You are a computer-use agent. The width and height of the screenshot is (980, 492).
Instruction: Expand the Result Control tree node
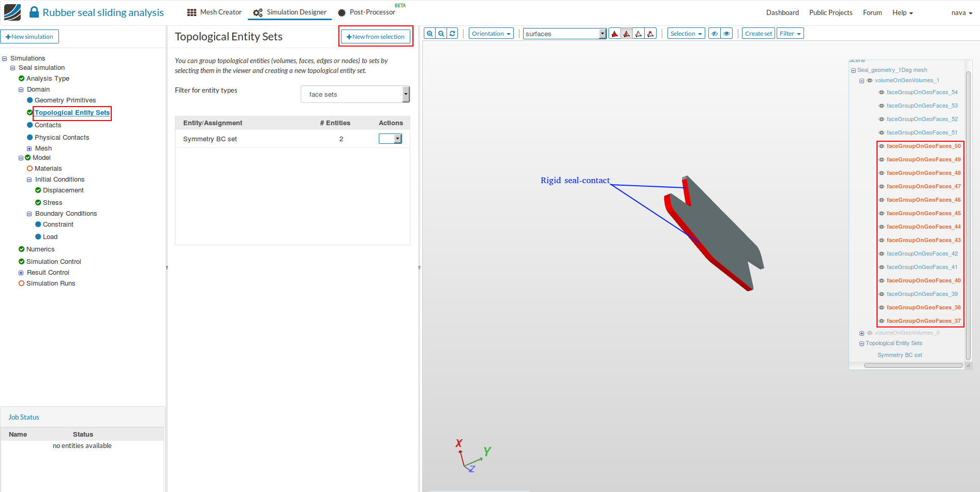click(21, 273)
